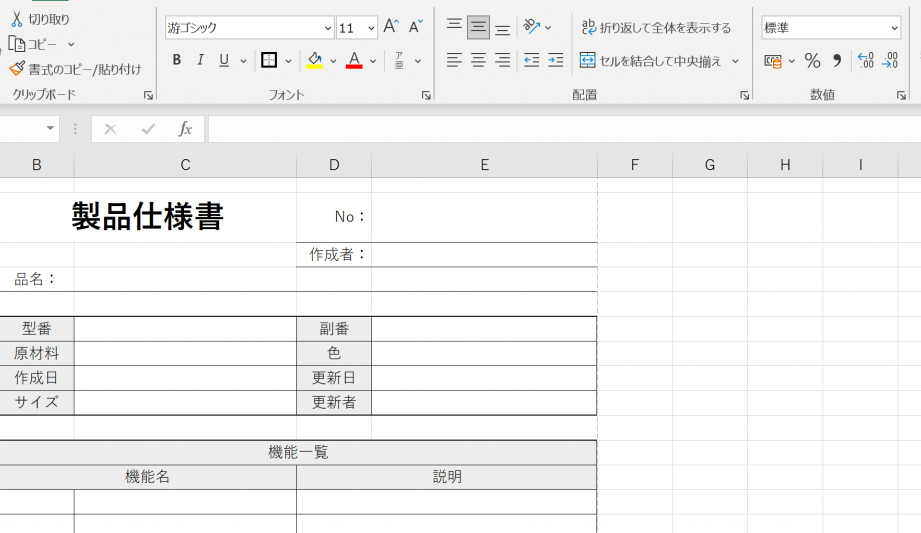Open the Font (フォント) dialog launcher
Image resolution: width=921 pixels, height=533 pixels.
pos(426,95)
